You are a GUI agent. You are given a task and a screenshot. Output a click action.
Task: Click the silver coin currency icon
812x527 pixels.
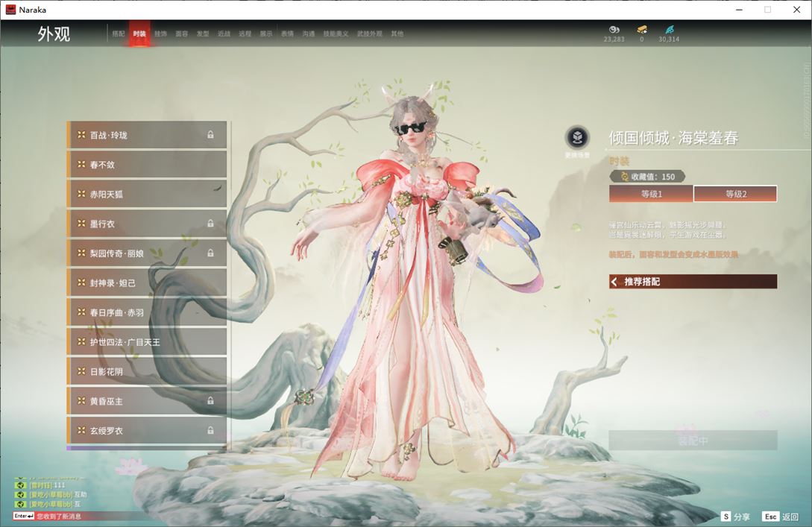614,30
